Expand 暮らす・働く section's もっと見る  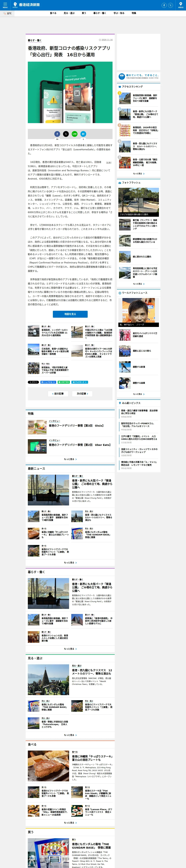(x=70, y=649)
